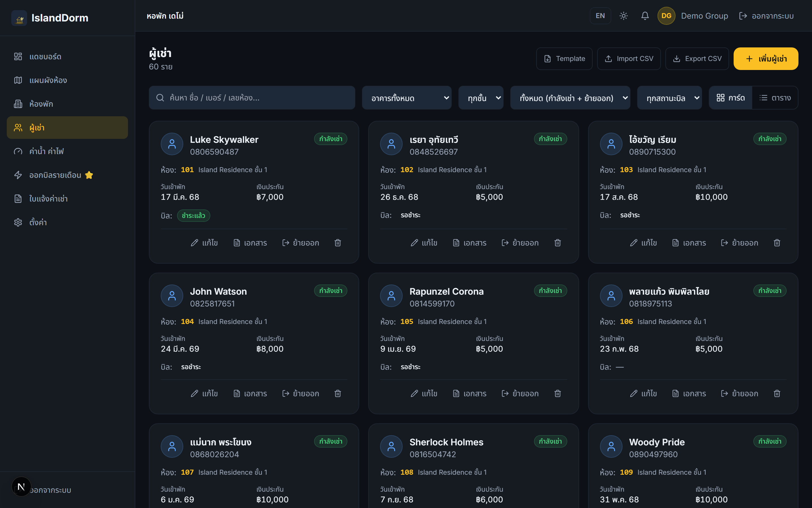Click the DG user avatar
This screenshot has height=508, width=812.
click(x=667, y=16)
